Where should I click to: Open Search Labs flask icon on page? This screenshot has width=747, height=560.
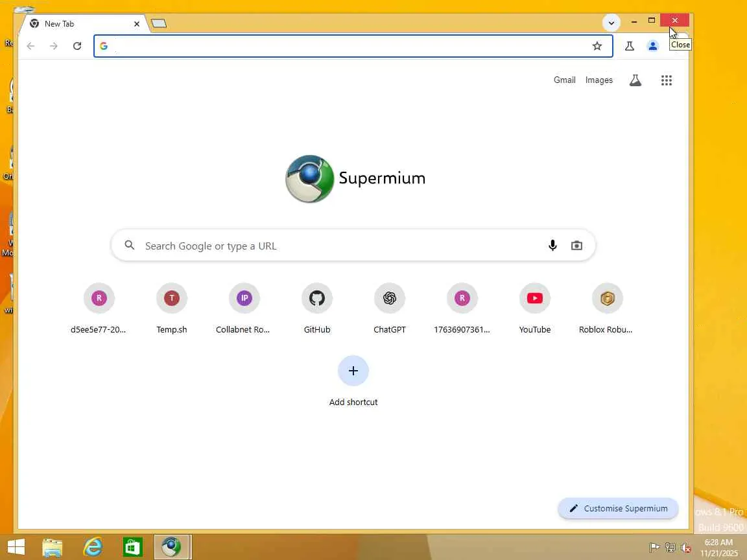tap(635, 80)
